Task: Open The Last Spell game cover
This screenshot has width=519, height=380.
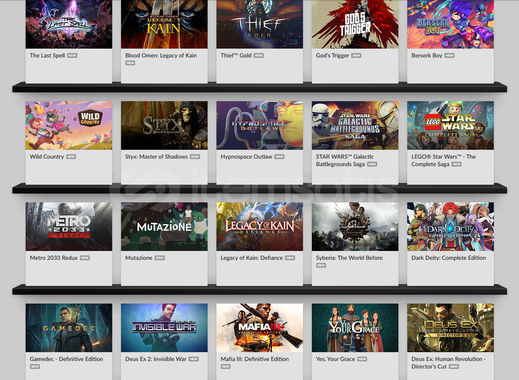Action: 69,24
